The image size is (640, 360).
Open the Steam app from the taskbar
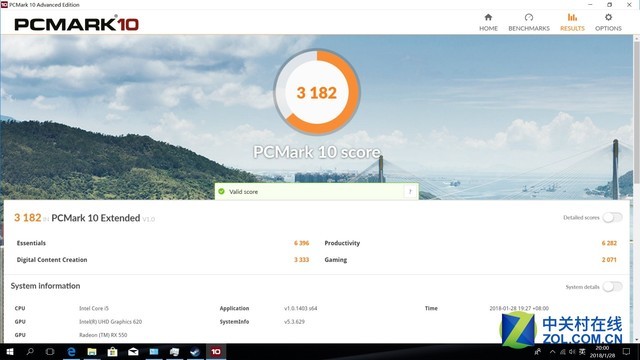pos(195,351)
